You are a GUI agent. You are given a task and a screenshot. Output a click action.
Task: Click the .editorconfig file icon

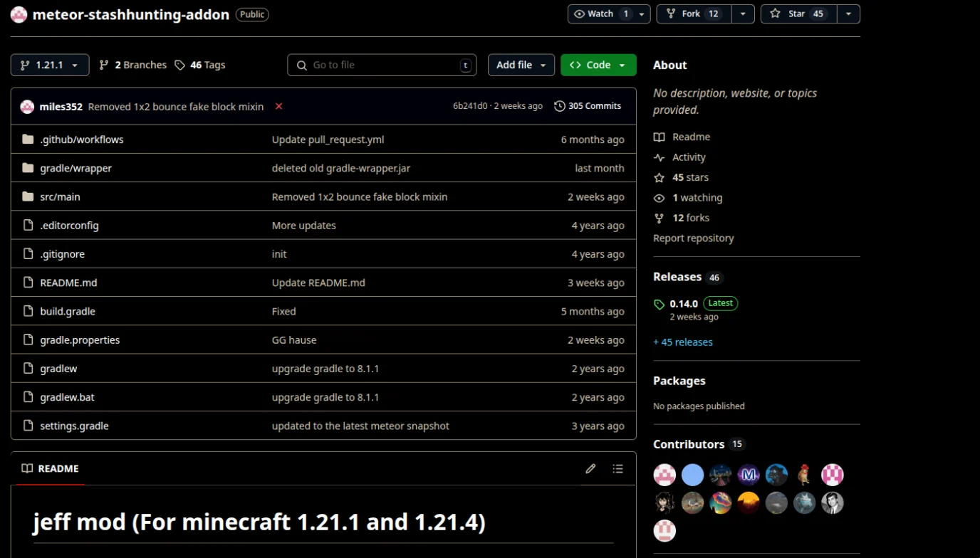pos(28,225)
